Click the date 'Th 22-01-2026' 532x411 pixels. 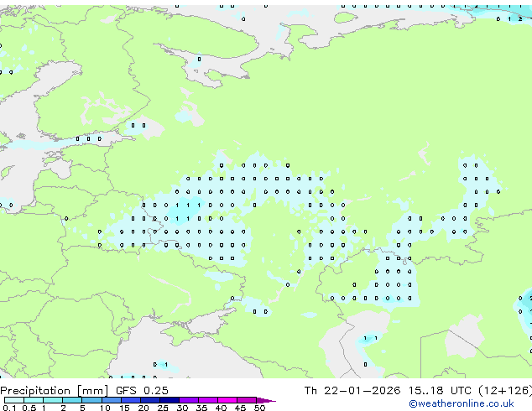pos(352,391)
